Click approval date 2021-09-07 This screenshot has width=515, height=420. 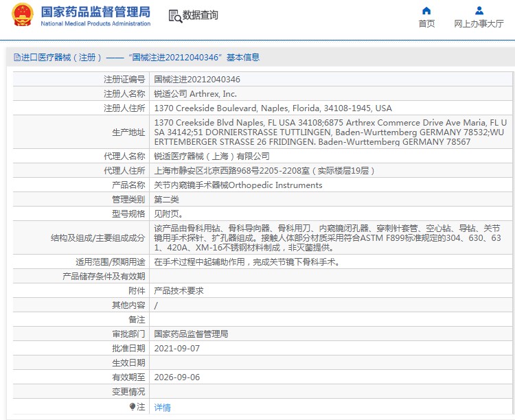pos(177,349)
